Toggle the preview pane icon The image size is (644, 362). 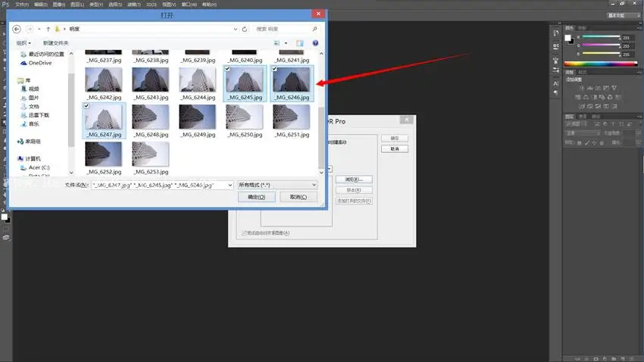(299, 43)
